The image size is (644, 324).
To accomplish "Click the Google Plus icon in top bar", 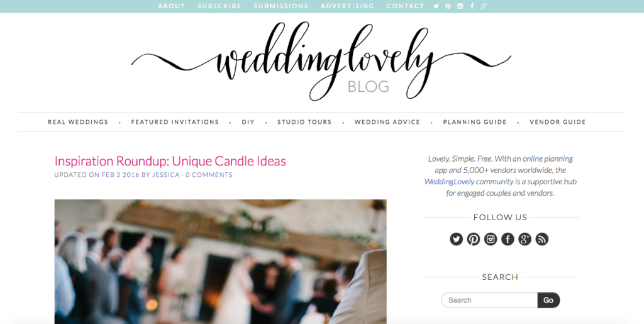I will coord(484,6).
